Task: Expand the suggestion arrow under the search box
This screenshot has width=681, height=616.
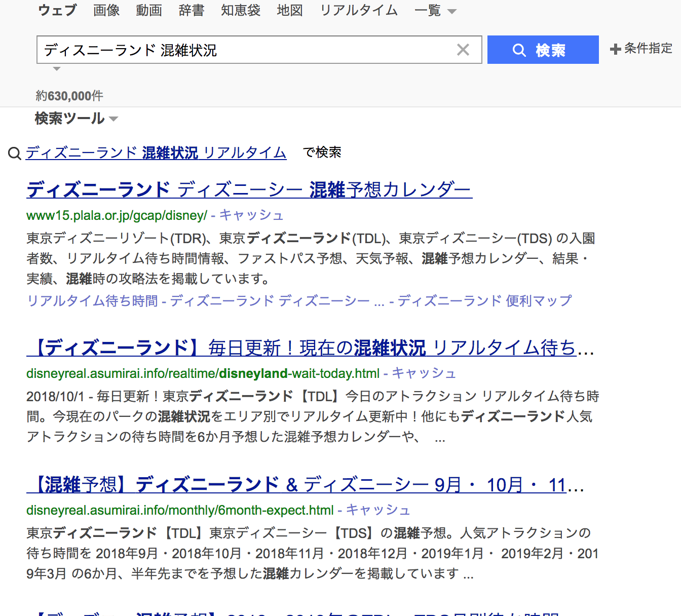Action: 57,68
